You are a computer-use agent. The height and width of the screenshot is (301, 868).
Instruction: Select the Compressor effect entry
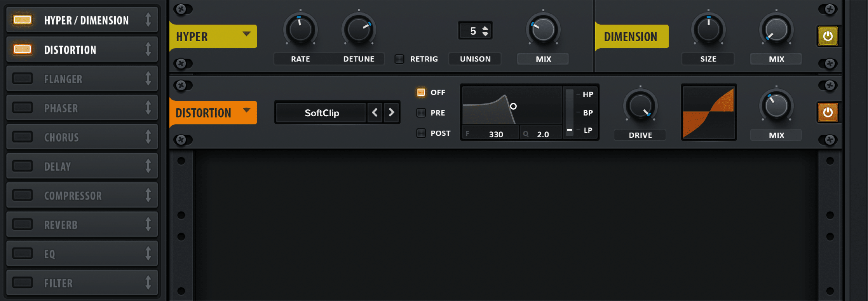click(x=82, y=195)
